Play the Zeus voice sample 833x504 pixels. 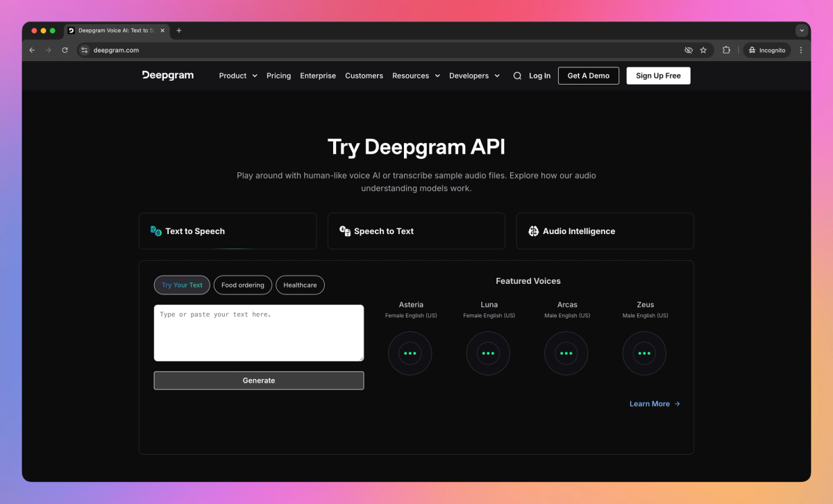pos(644,353)
